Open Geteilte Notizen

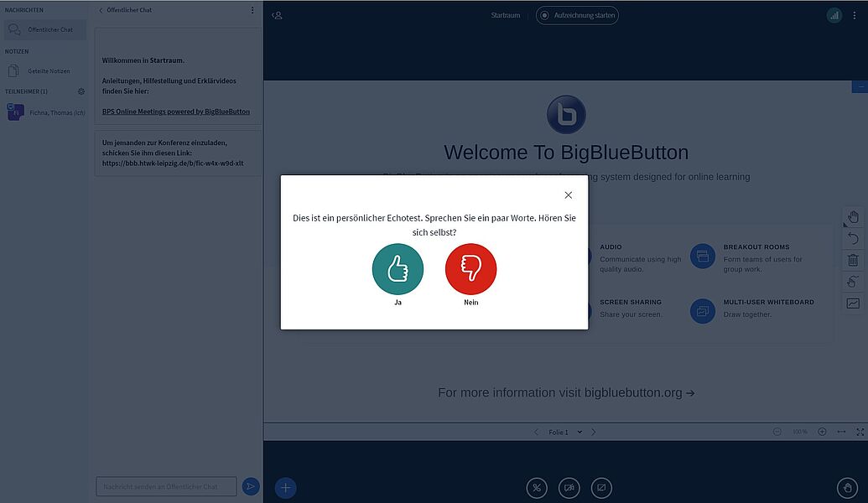click(45, 70)
